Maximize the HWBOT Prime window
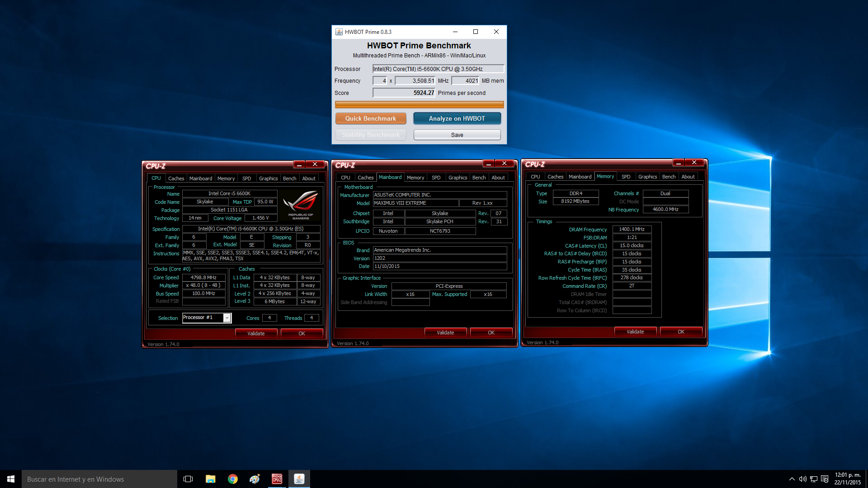Screen dimensions: 868x488 pos(476,32)
